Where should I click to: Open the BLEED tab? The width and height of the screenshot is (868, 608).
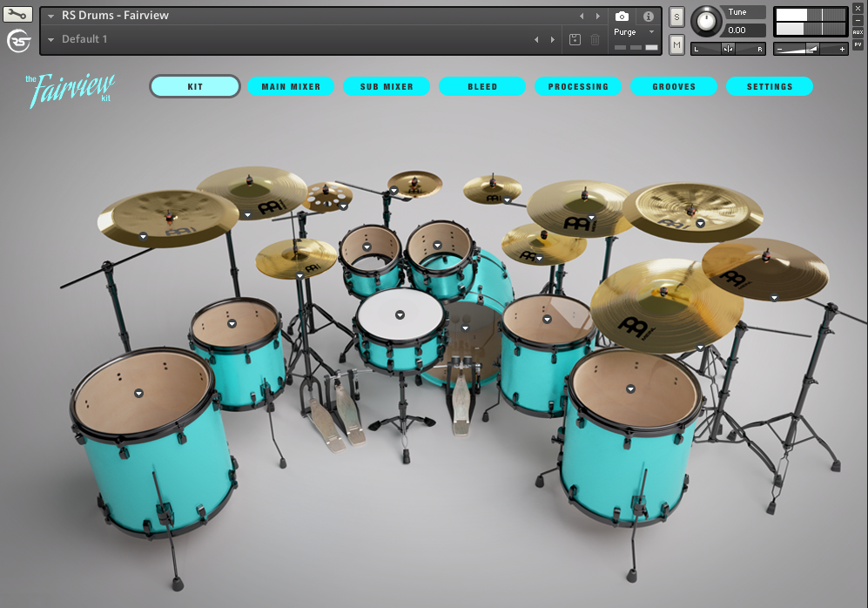click(482, 86)
